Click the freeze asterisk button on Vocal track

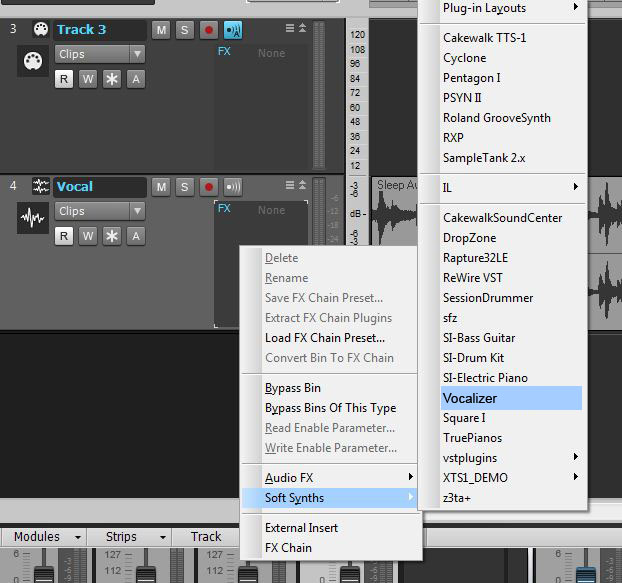point(112,236)
